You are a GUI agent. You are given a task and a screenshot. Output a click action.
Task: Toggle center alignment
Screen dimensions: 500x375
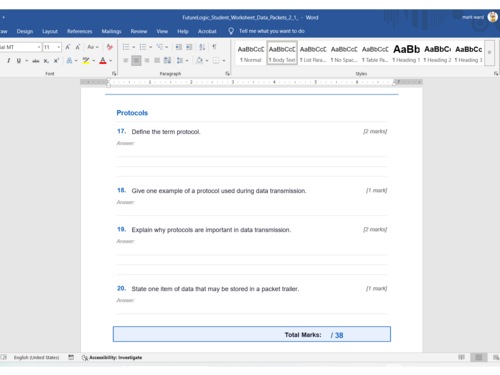[136, 60]
